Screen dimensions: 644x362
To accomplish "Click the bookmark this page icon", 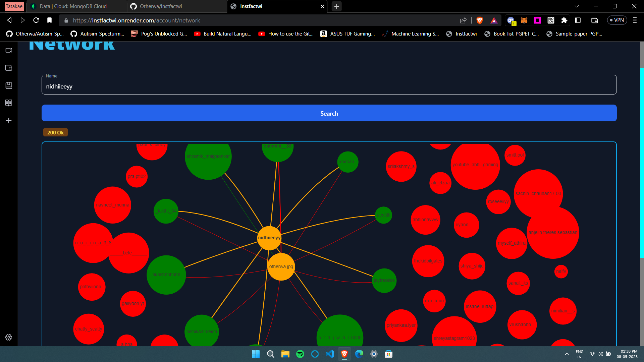I will (49, 20).
